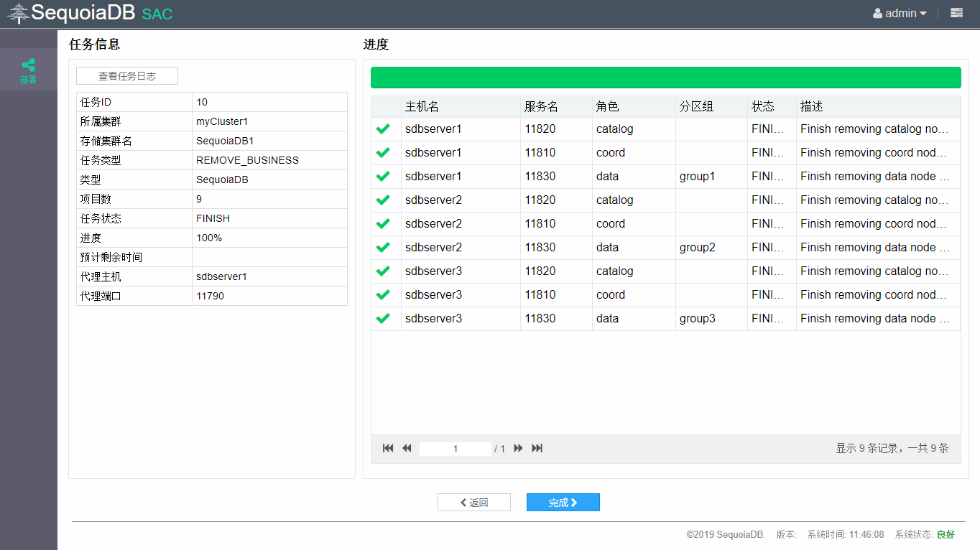Click the system status 良好 text
Image resolution: width=980 pixels, height=550 pixels.
pos(946,534)
